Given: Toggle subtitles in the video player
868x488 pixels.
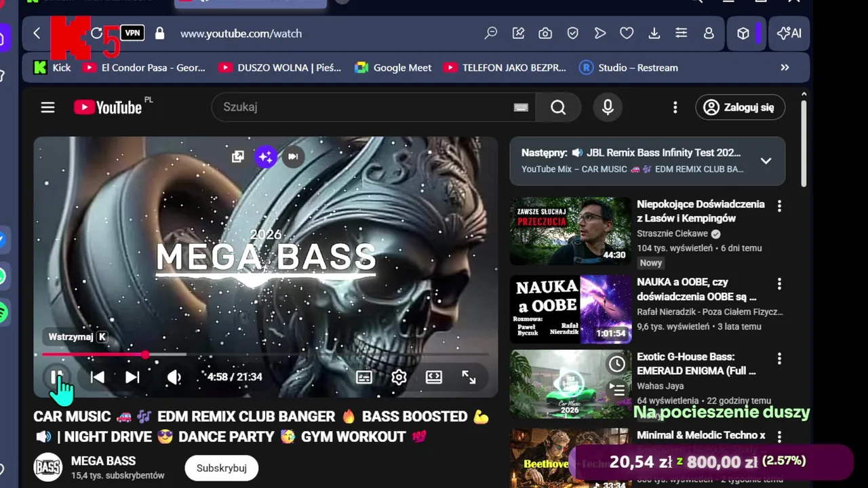Looking at the screenshot, I should [x=364, y=378].
